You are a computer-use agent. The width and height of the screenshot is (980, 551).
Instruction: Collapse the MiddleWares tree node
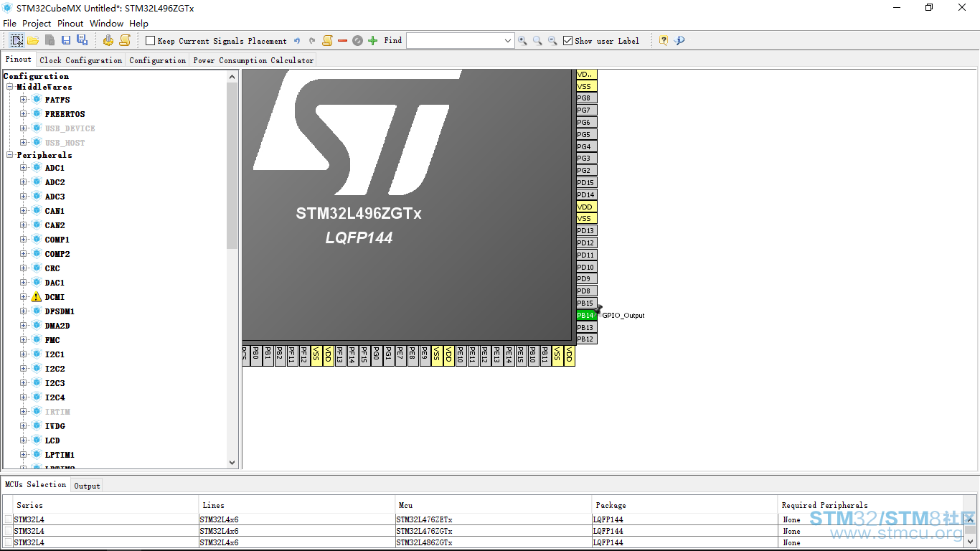11,87
